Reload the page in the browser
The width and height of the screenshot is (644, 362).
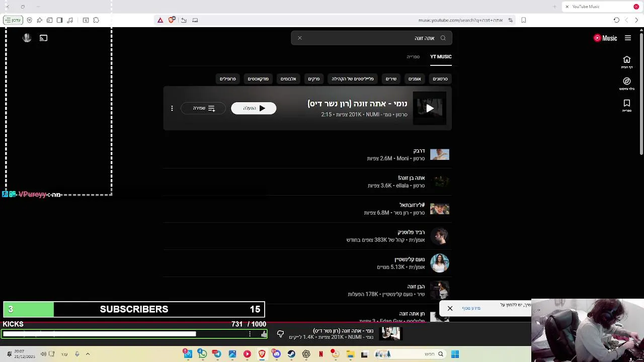(616, 20)
